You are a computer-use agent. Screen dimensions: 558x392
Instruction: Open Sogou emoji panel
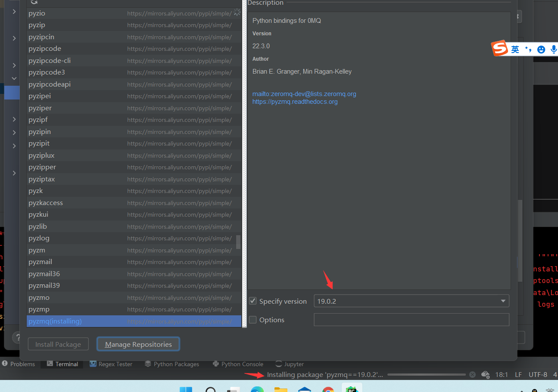pyautogui.click(x=541, y=50)
